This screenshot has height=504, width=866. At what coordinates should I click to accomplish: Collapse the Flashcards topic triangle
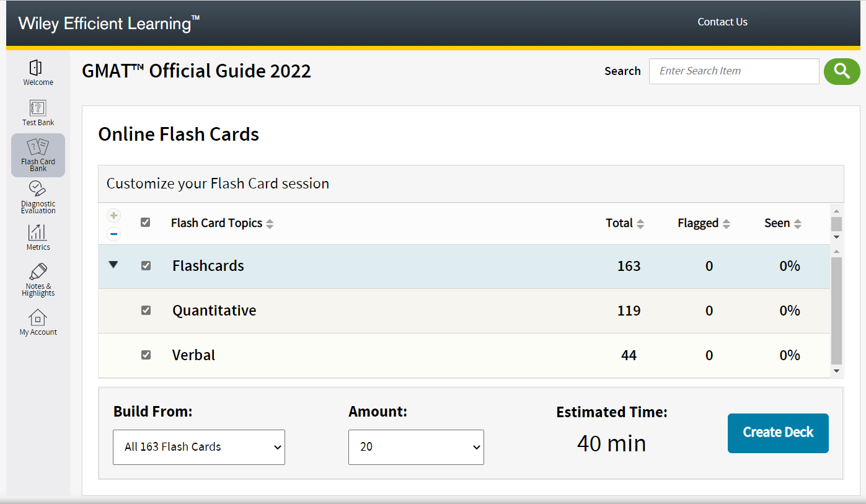[x=113, y=265]
